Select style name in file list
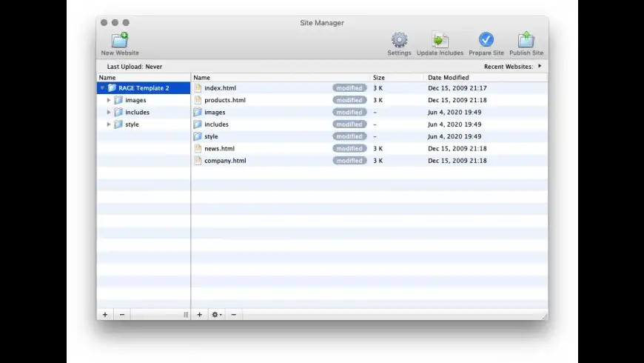Image resolution: width=644 pixels, height=363 pixels. coord(211,136)
